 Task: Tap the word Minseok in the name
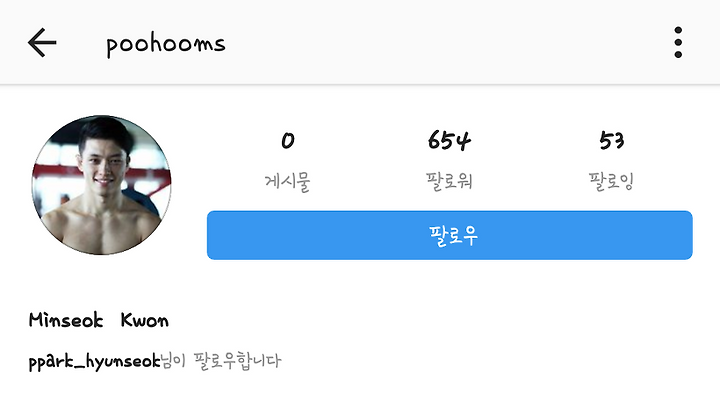(x=66, y=320)
